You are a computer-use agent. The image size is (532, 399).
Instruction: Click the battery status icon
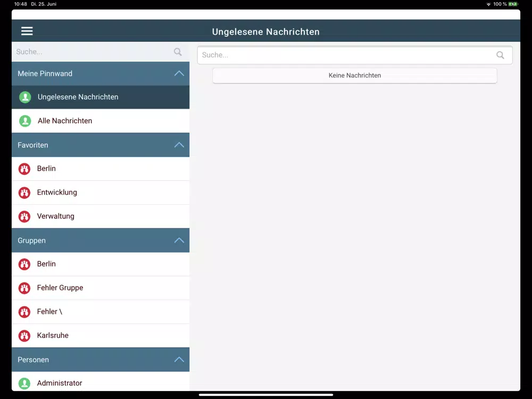click(x=513, y=4)
